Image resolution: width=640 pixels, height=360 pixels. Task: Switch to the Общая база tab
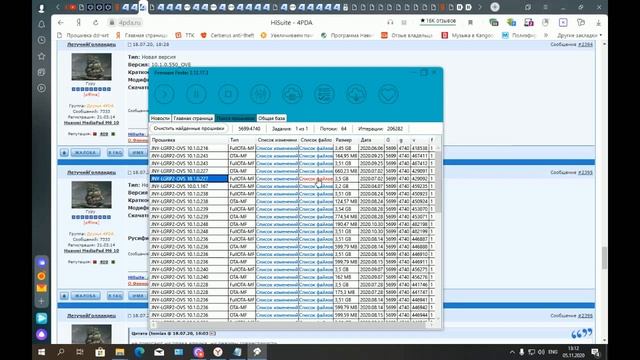(271, 118)
